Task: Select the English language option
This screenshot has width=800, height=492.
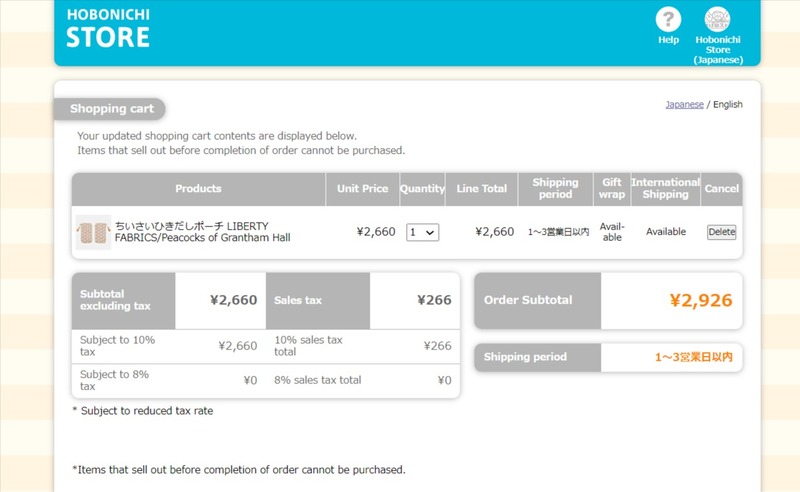Action: coord(727,104)
